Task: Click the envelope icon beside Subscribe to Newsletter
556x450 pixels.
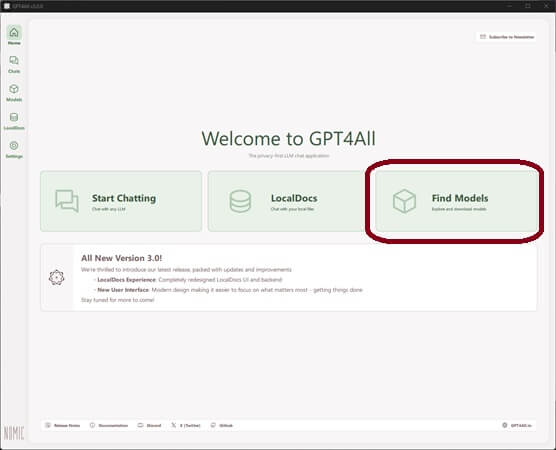Action: (x=483, y=37)
